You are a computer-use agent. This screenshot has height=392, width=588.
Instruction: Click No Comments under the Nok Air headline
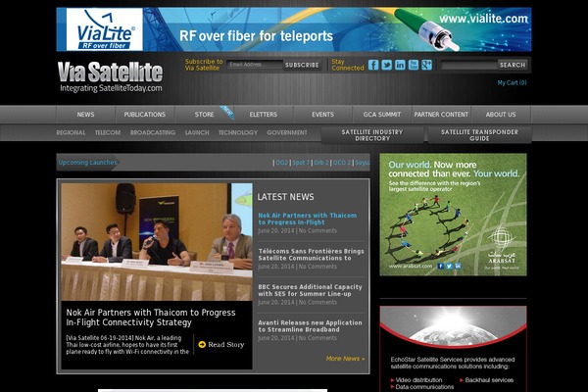click(x=318, y=230)
